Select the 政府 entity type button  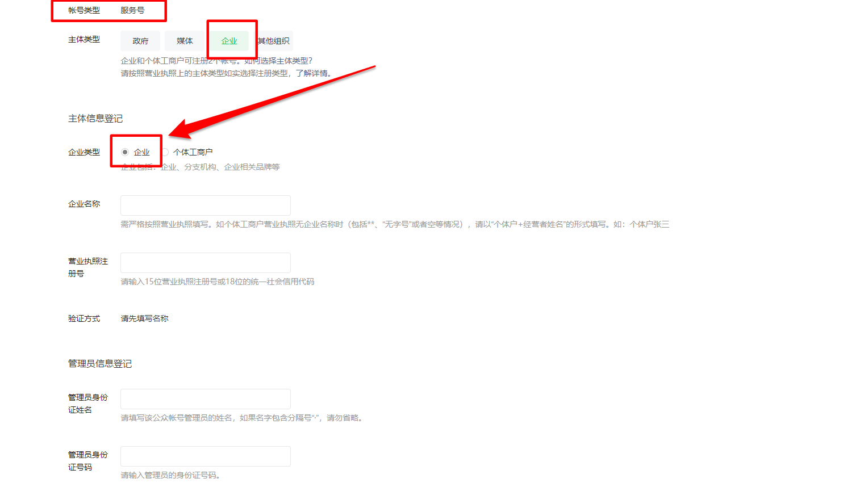tap(140, 41)
